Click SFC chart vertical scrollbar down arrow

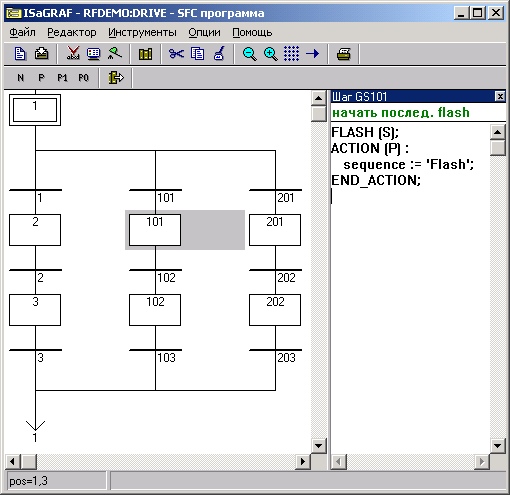(318, 446)
